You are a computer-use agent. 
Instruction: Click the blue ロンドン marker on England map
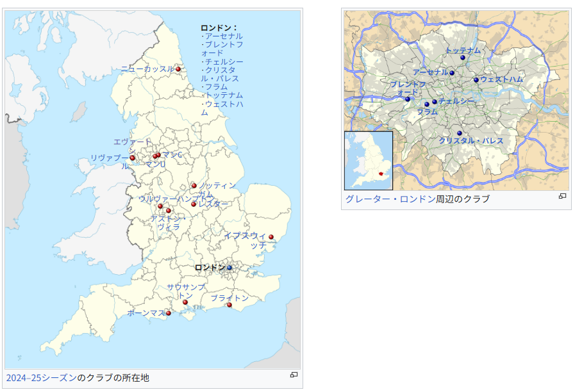pos(229,268)
